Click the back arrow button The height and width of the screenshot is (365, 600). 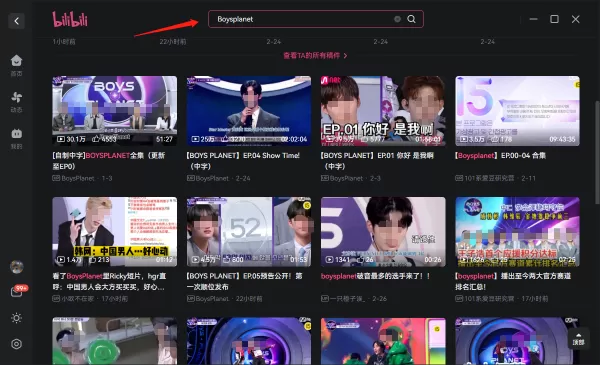point(16,21)
